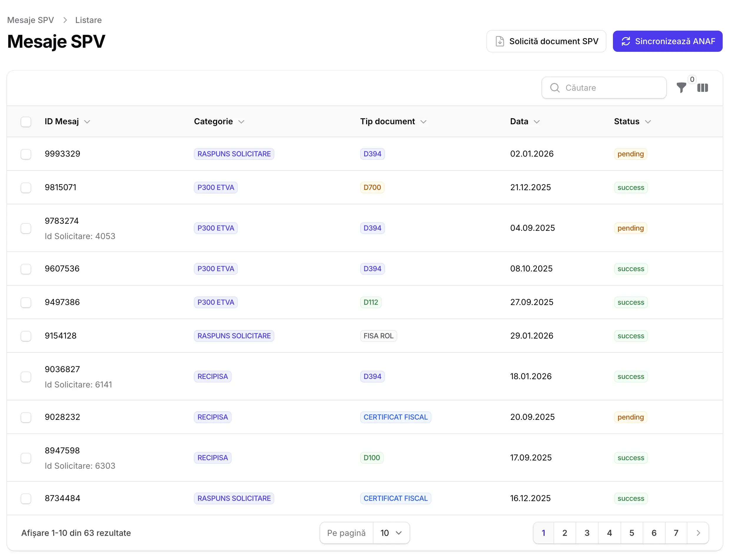Select the checkbox for message 9993329
The image size is (738, 560).
tap(26, 154)
